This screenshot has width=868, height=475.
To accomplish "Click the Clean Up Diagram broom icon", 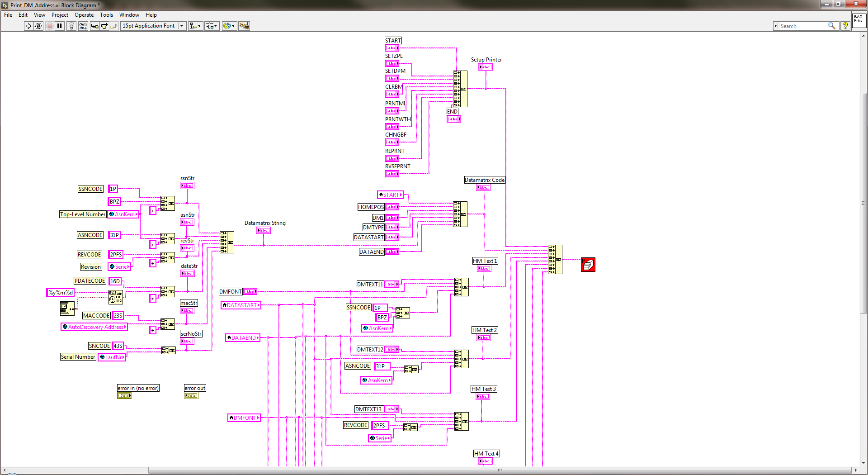I will 244,26.
